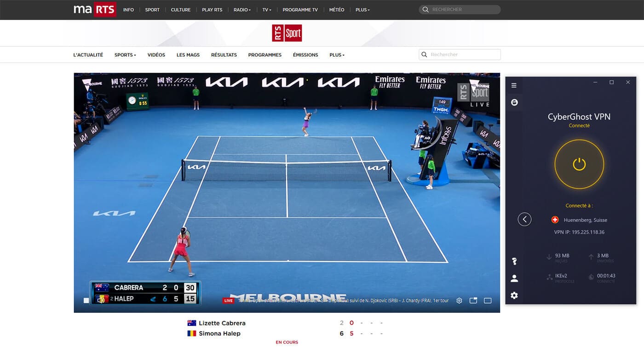Expand CyberGhost server list with left arrow
This screenshot has width=644, height=349.
(524, 219)
